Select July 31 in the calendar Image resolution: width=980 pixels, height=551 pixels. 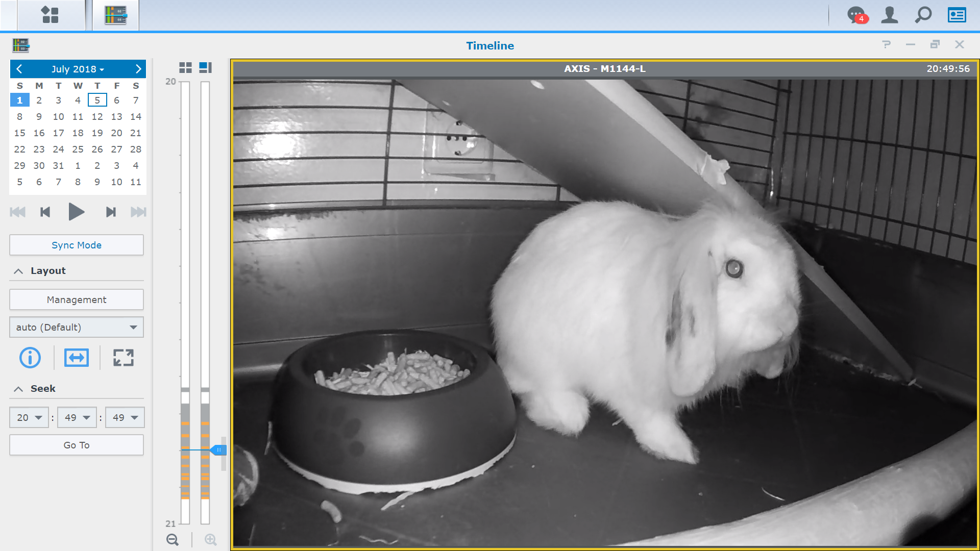coord(58,165)
